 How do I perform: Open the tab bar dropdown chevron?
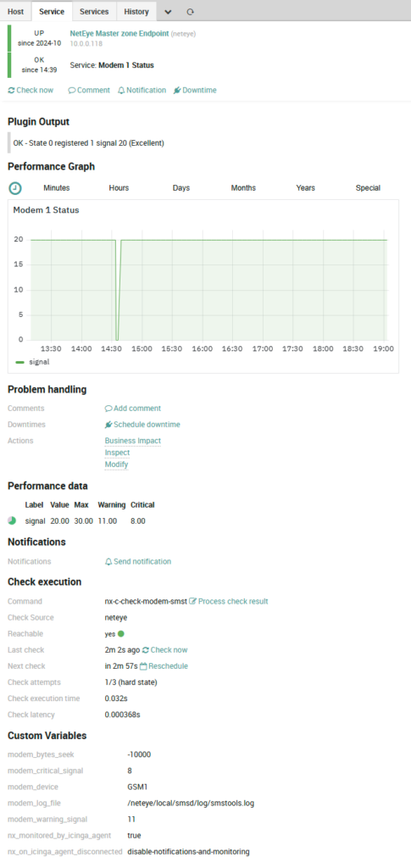(168, 12)
